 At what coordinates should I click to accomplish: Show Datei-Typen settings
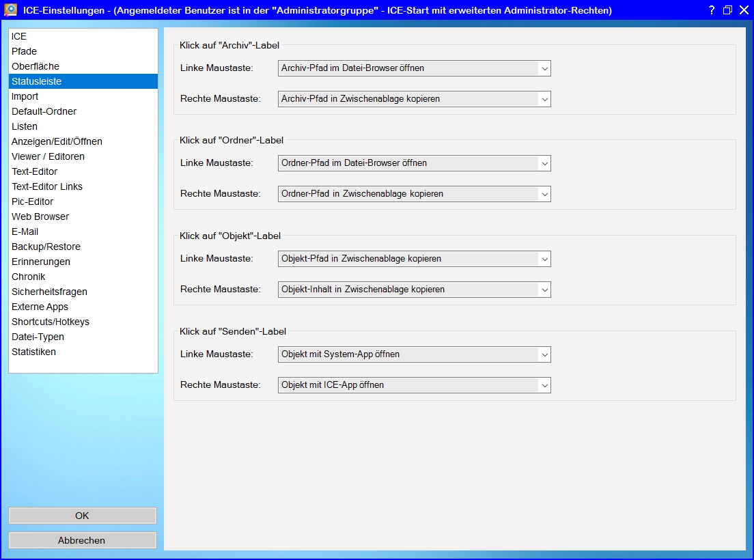point(83,337)
